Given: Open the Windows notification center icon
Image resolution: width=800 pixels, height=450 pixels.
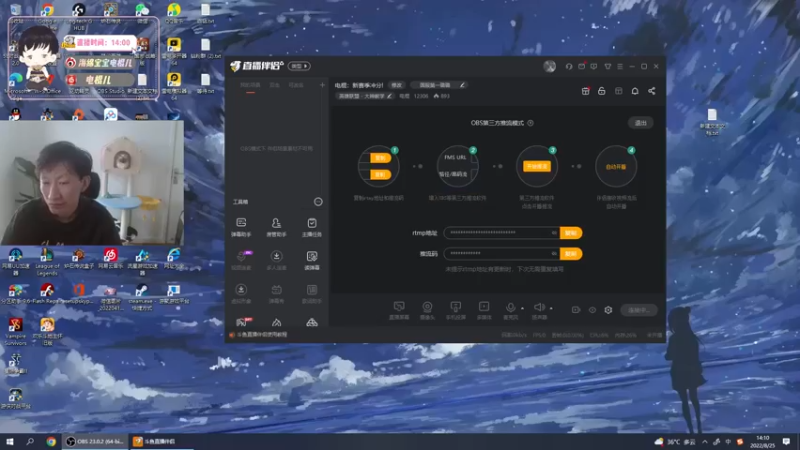Looking at the screenshot, I should coord(786,442).
